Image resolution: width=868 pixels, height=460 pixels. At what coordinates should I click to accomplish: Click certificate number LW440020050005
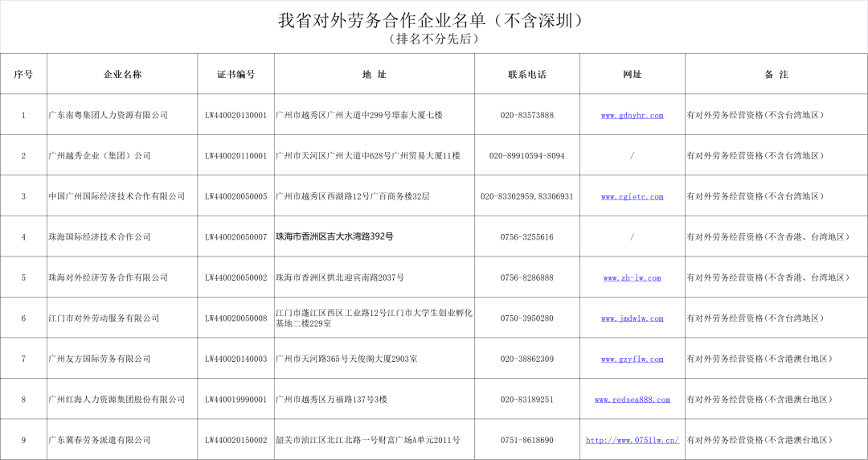pos(235,196)
